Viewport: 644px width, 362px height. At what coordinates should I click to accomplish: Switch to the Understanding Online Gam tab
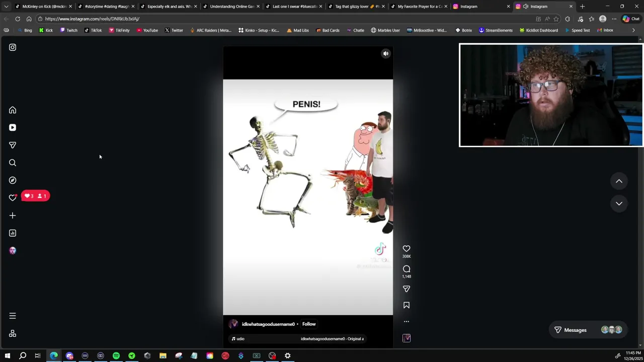coord(231,7)
